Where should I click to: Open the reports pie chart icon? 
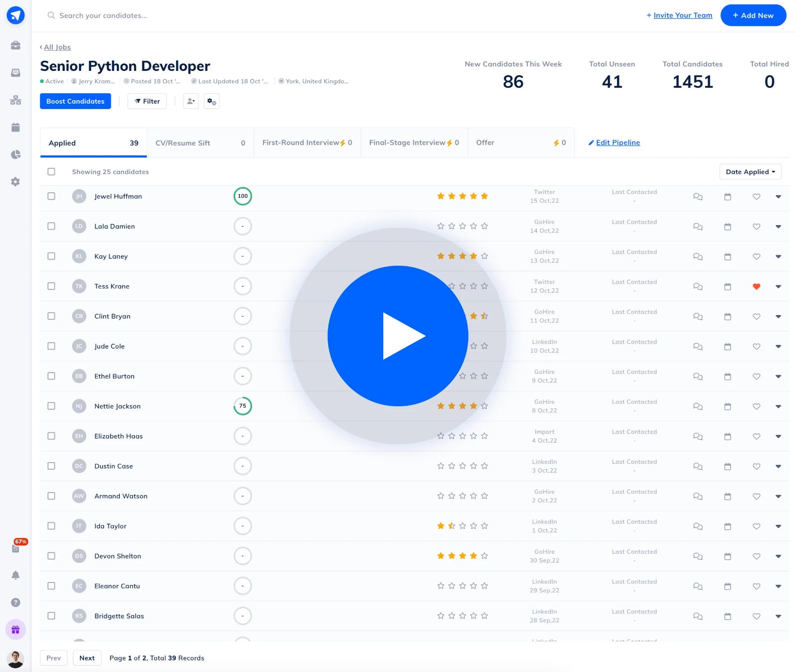[15, 155]
